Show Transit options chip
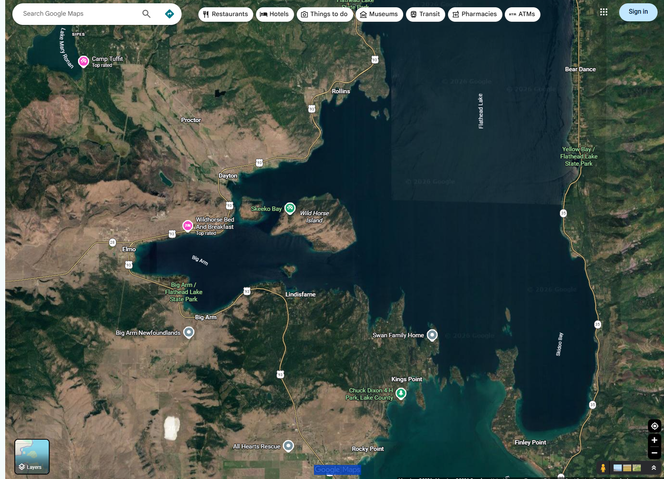Image resolution: width=664 pixels, height=479 pixels. [425, 14]
